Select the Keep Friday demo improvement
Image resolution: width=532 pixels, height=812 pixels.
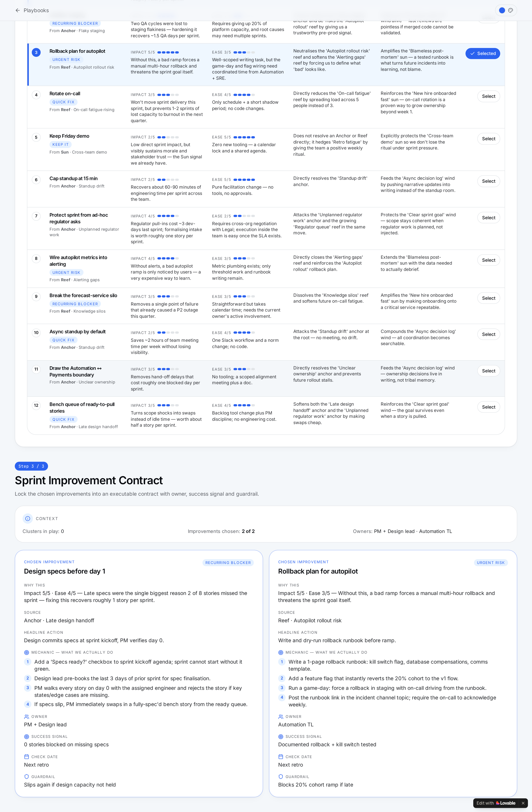coord(488,139)
